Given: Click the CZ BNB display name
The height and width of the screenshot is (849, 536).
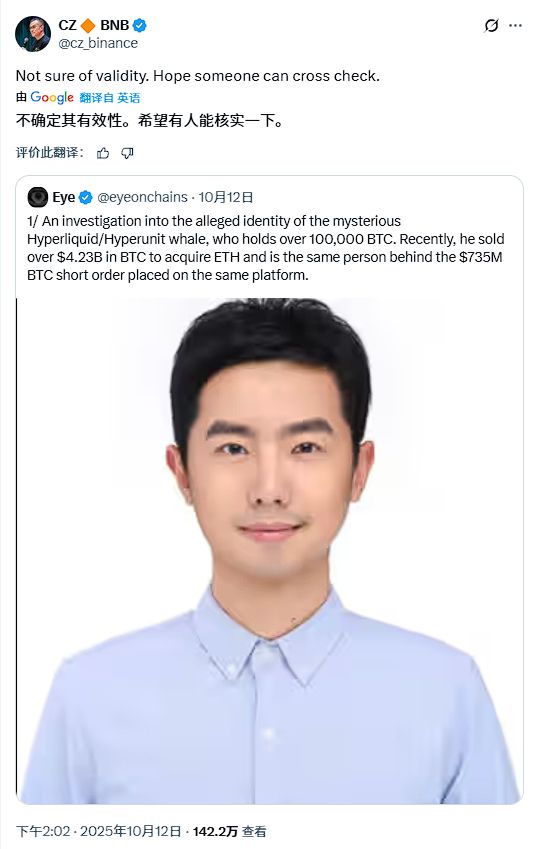Looking at the screenshot, I should (94, 25).
